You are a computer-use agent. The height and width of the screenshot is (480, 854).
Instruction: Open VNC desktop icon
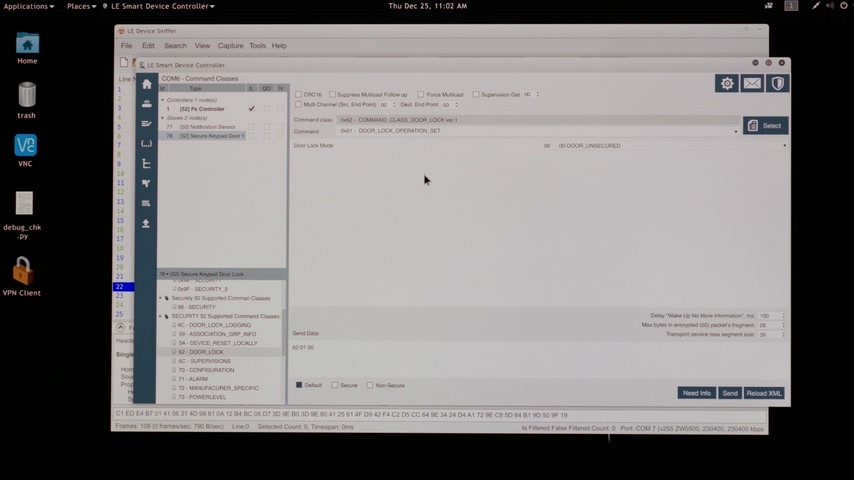click(26, 146)
